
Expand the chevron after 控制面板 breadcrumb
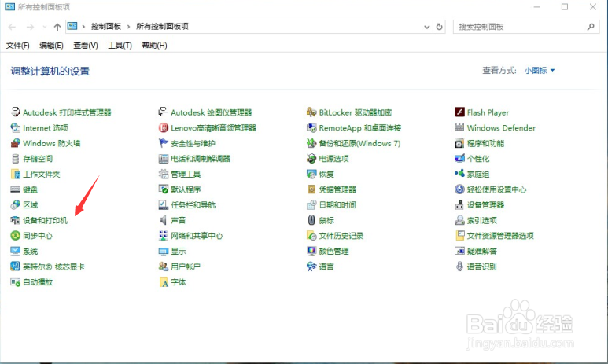pos(128,27)
